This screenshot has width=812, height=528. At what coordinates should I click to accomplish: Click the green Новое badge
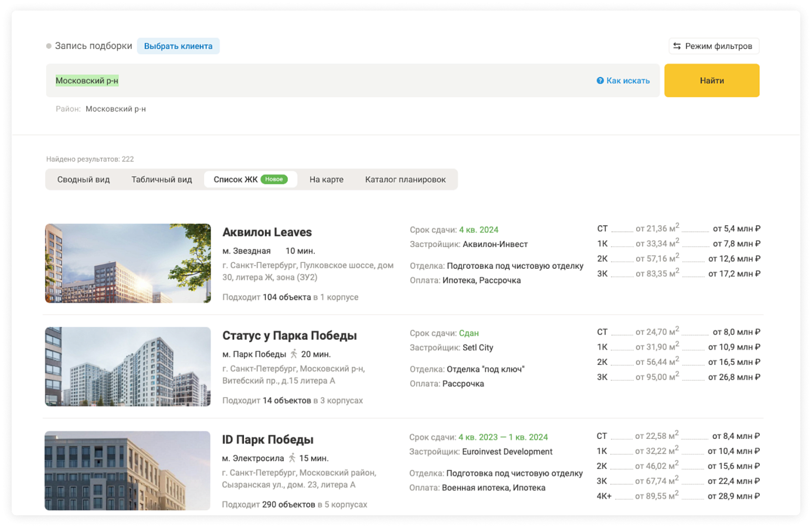pos(274,180)
